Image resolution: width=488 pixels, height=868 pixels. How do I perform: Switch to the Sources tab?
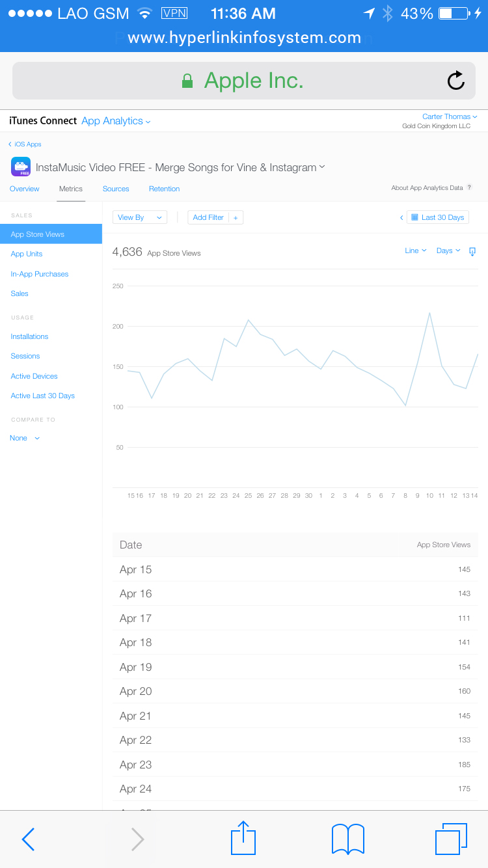pos(116,189)
